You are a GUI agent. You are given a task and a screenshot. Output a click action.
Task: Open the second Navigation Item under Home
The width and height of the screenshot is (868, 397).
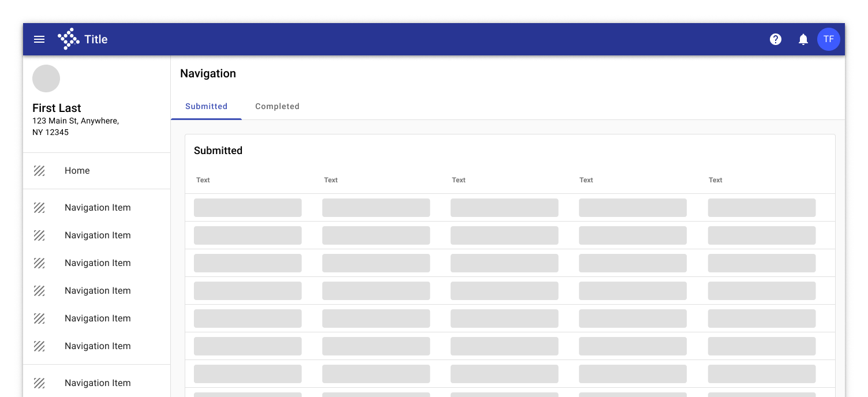click(x=97, y=235)
